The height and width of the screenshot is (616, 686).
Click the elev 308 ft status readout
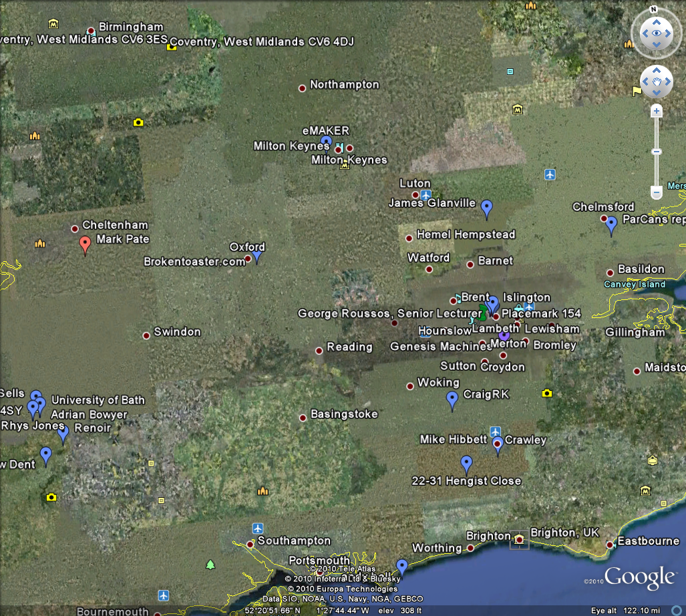tap(400, 611)
